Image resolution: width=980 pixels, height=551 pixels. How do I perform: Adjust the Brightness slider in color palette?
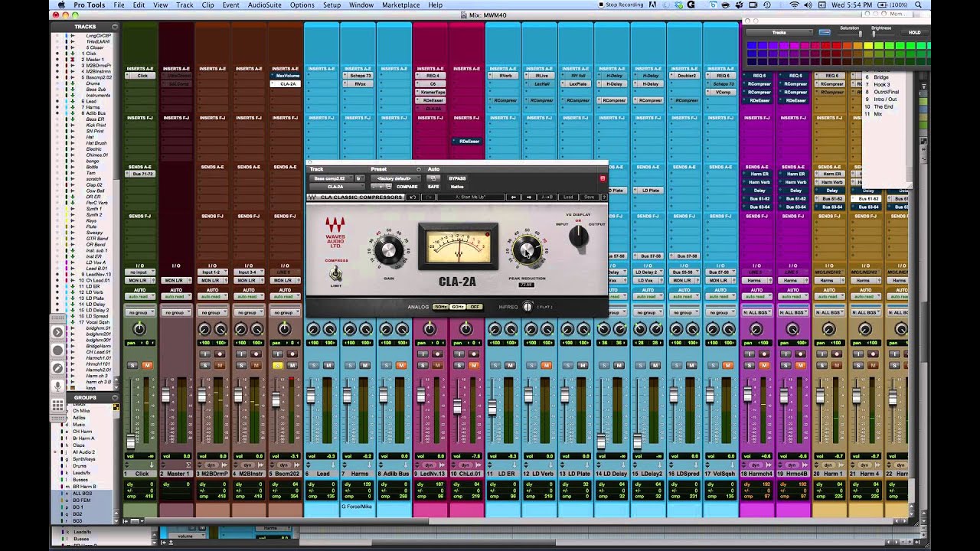click(x=874, y=33)
